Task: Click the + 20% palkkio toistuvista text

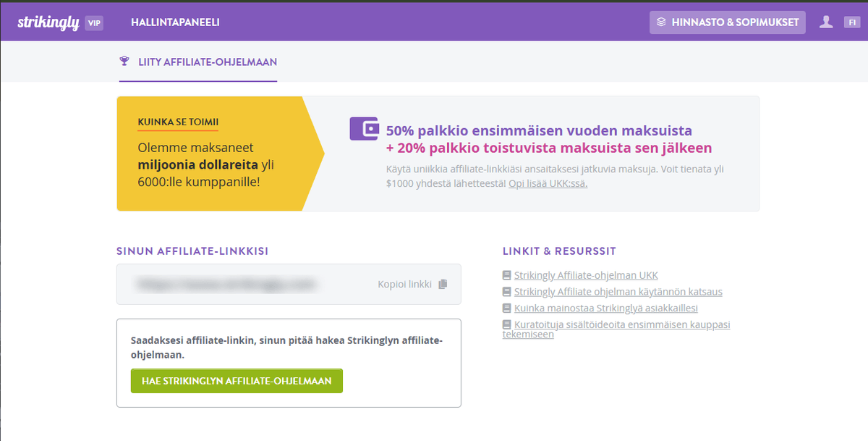Action: pyautogui.click(x=549, y=148)
